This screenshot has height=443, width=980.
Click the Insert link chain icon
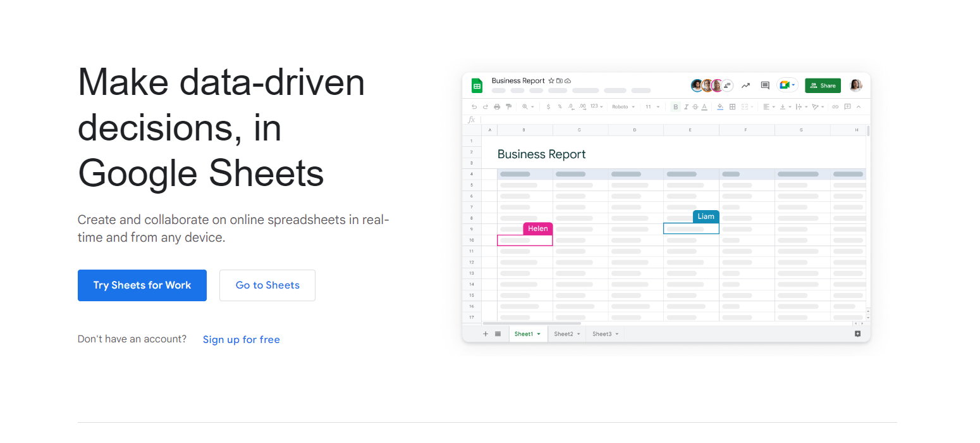835,107
